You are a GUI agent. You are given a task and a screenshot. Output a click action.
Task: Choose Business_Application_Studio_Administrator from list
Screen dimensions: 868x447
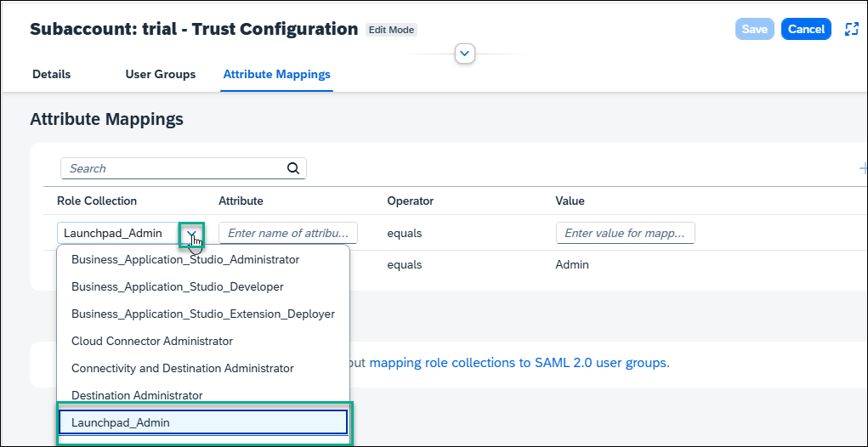(203, 259)
